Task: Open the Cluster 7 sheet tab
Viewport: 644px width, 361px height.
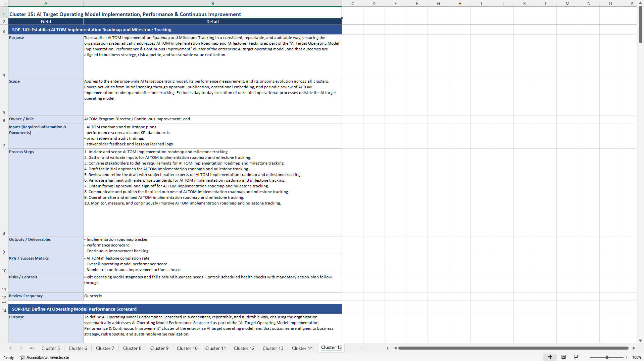Action: coord(105,348)
